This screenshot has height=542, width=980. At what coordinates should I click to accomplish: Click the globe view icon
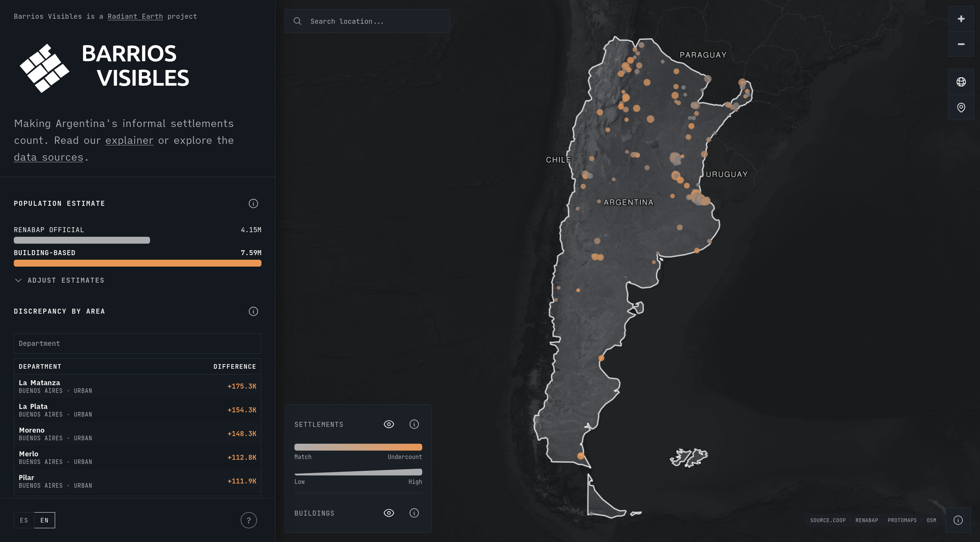pyautogui.click(x=961, y=82)
